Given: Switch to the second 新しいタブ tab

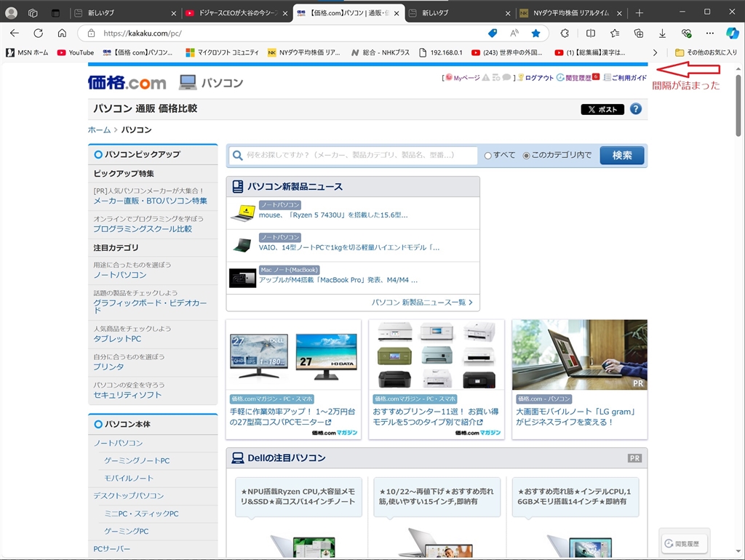Looking at the screenshot, I should (x=460, y=13).
